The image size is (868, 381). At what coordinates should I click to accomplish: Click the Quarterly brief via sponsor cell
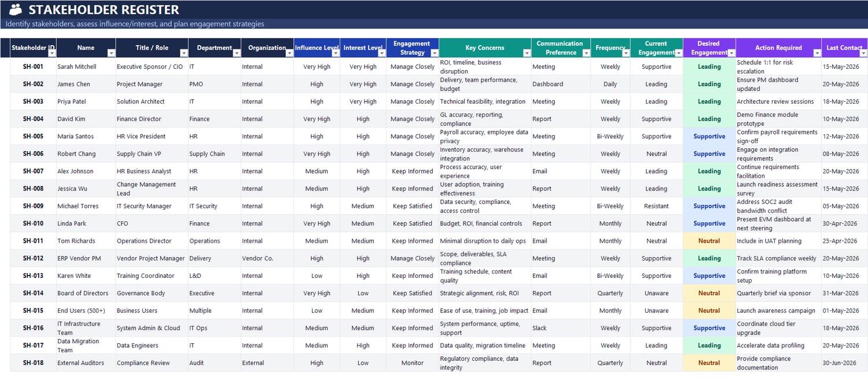point(778,293)
